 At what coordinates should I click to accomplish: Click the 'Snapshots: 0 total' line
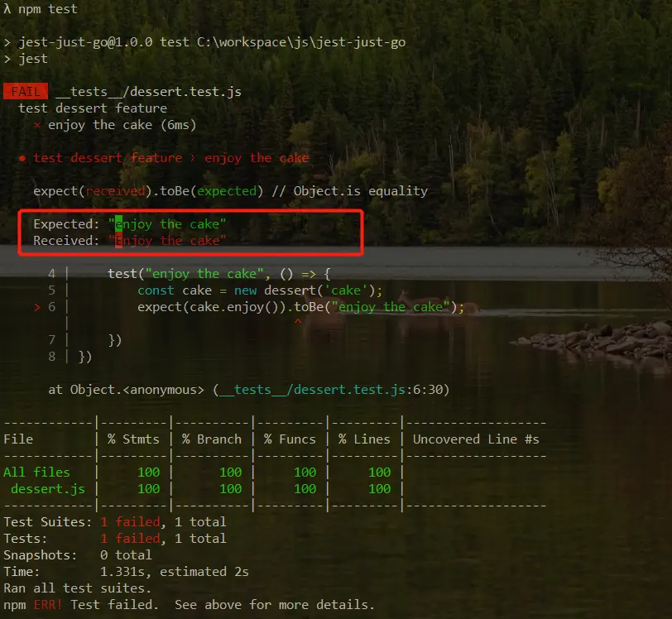click(78, 555)
